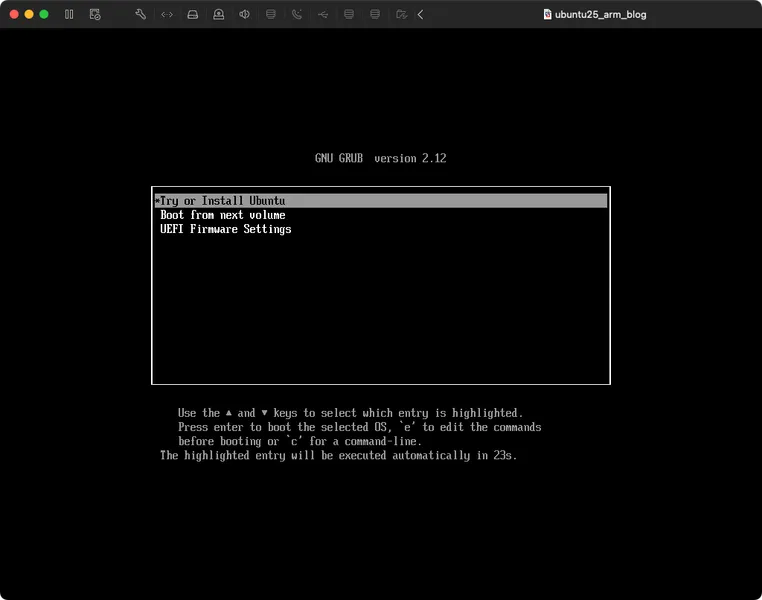Close the VM window with red button
The height and width of the screenshot is (600, 762).
point(14,15)
